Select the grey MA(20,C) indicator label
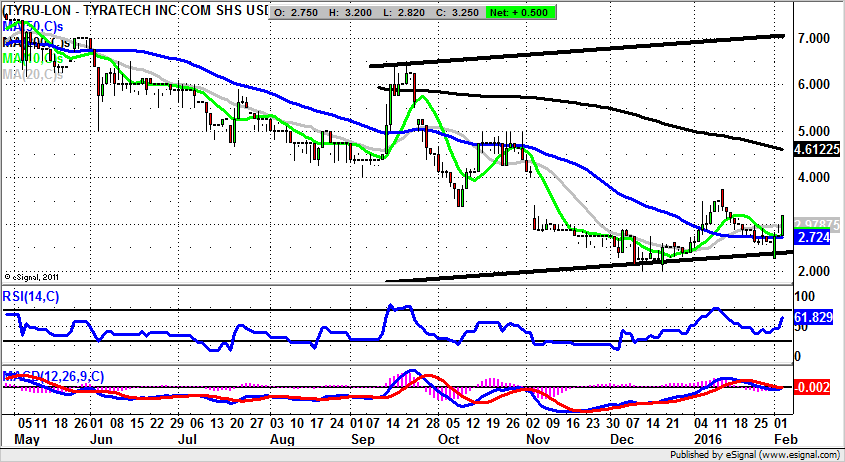Image resolution: width=845 pixels, height=462 pixels. [x=30, y=74]
